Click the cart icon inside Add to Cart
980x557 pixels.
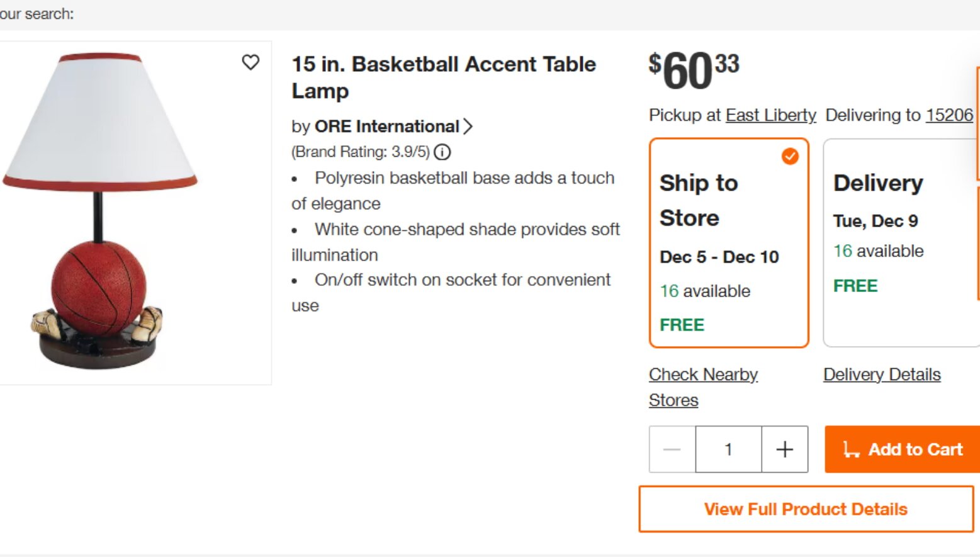(852, 450)
